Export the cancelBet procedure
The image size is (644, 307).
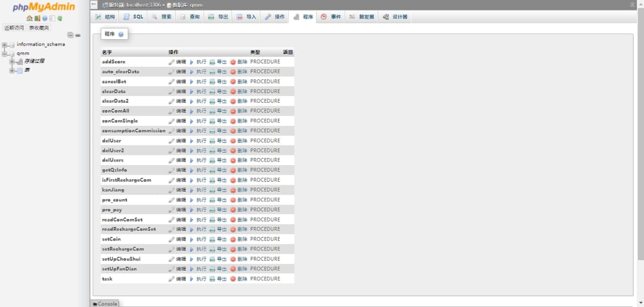pyautogui.click(x=218, y=82)
